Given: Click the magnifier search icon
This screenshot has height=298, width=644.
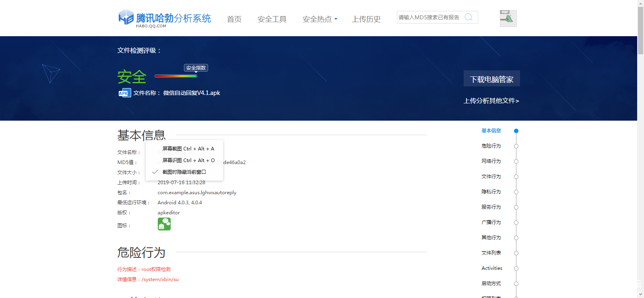Looking at the screenshot, I should pos(469,17).
